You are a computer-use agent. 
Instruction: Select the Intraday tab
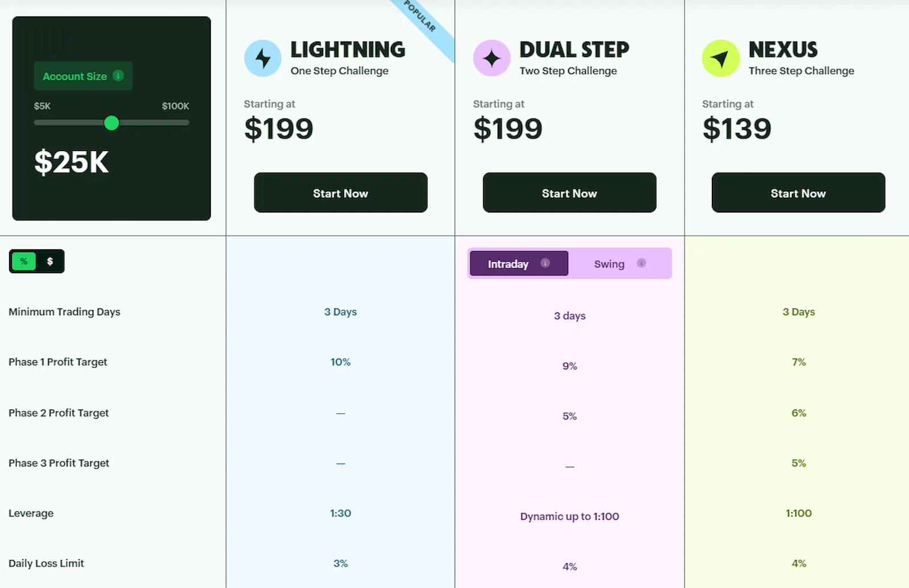click(x=519, y=264)
